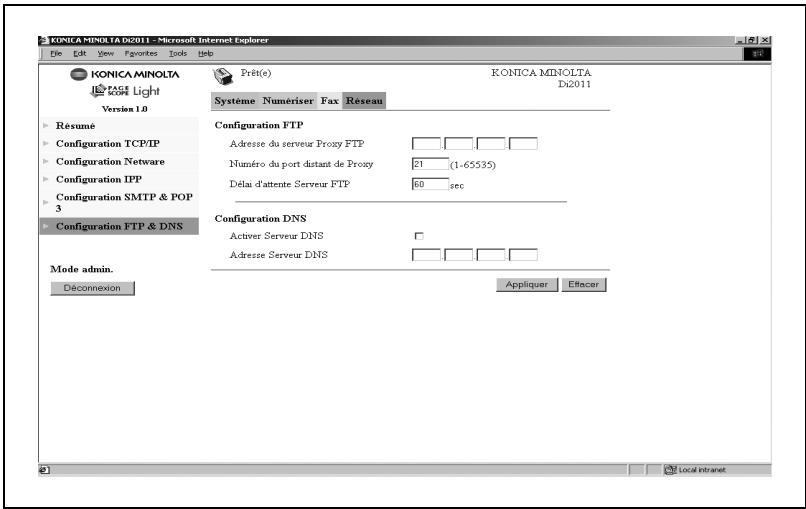Click fourth octet field of DNS server address
The image size is (806, 509).
(x=523, y=254)
